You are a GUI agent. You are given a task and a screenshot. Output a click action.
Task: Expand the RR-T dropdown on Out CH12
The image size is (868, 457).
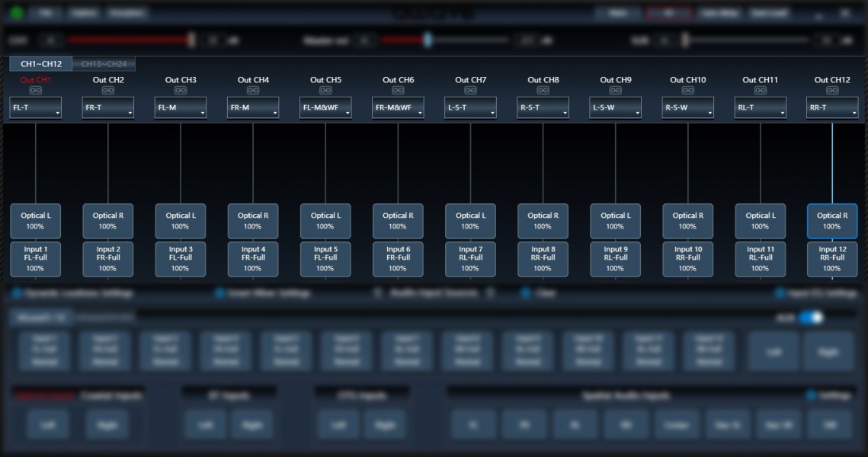tap(832, 107)
